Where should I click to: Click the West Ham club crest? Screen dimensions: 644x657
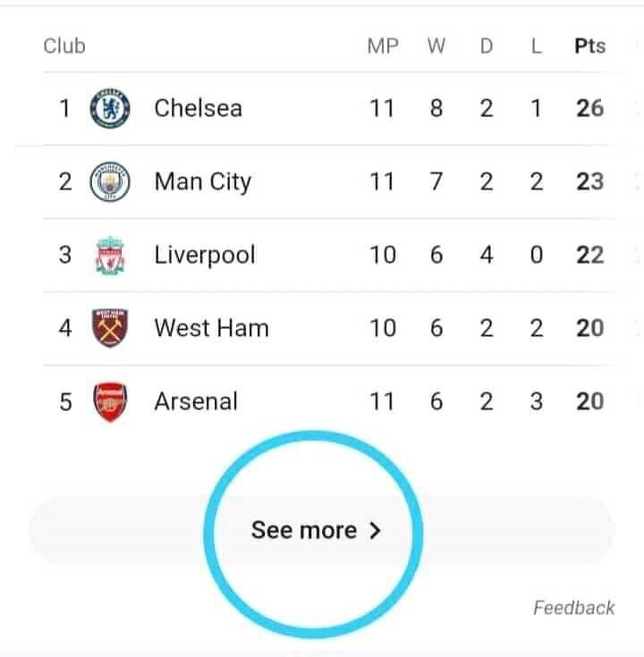coord(110,328)
